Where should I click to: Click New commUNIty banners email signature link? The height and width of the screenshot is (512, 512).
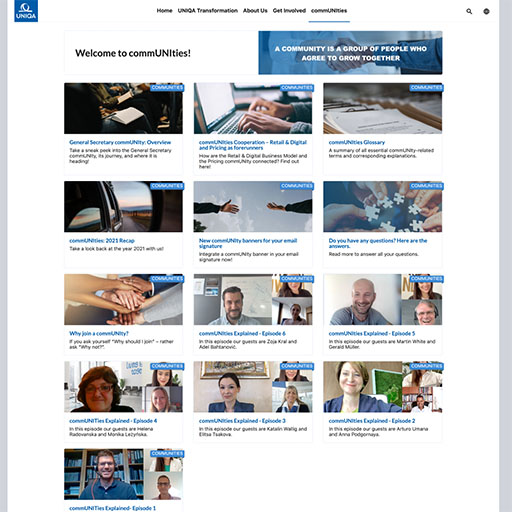[x=248, y=243]
